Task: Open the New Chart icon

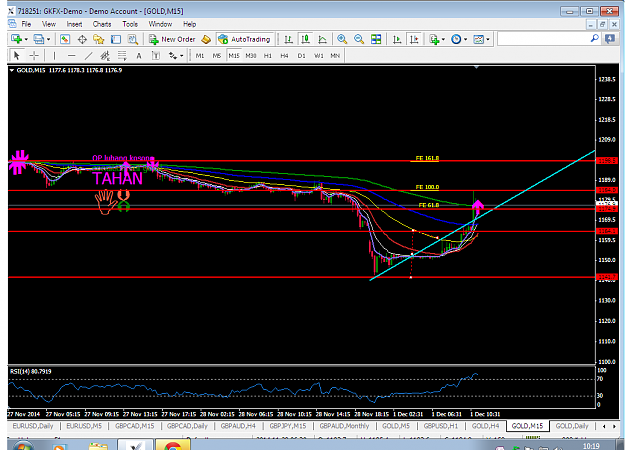Action: pyautogui.click(x=16, y=39)
